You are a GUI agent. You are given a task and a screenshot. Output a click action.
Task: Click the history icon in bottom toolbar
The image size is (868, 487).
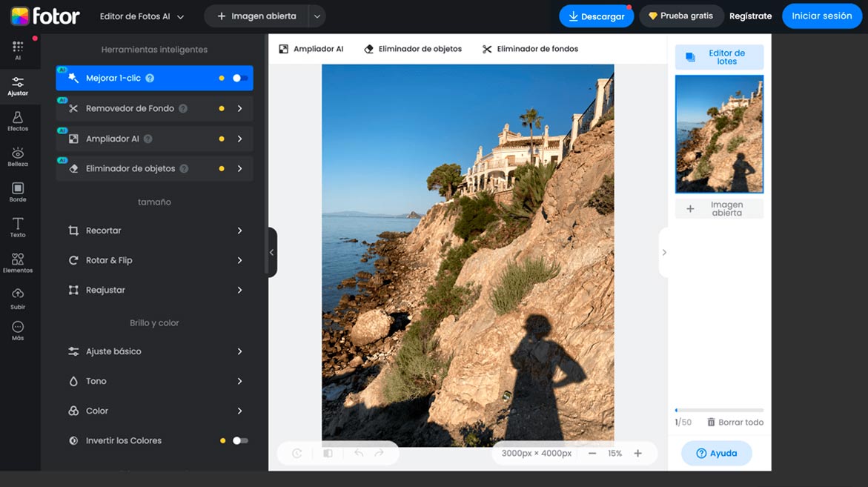click(x=297, y=453)
